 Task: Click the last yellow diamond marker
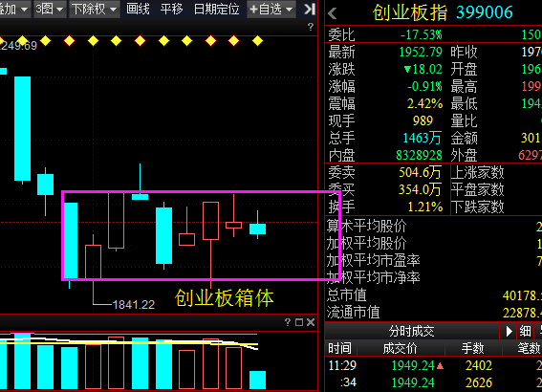point(257,41)
